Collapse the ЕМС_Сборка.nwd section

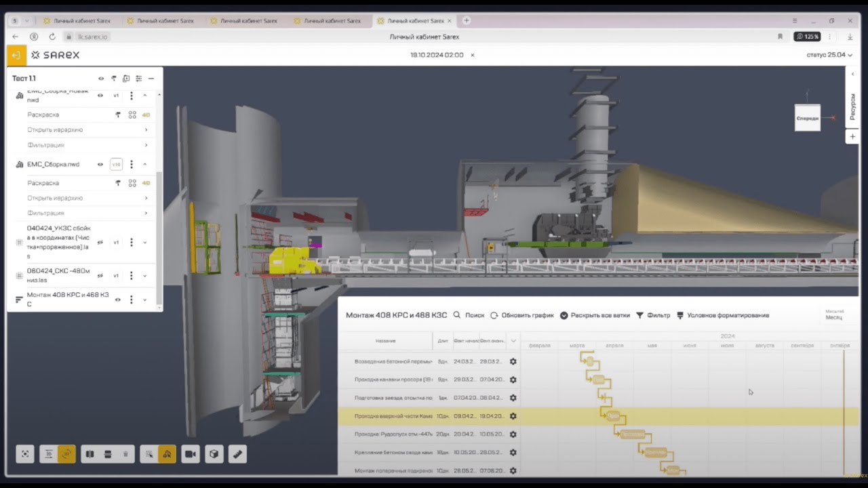(x=144, y=165)
